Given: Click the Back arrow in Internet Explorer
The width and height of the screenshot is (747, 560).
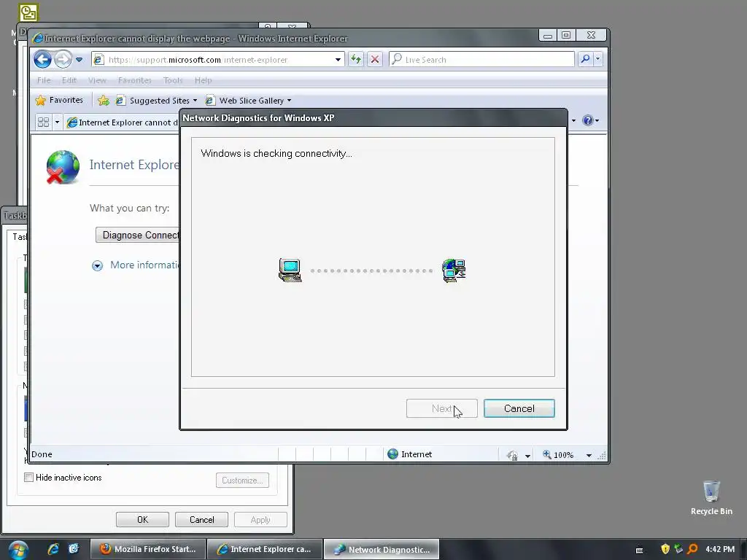Looking at the screenshot, I should click(42, 60).
